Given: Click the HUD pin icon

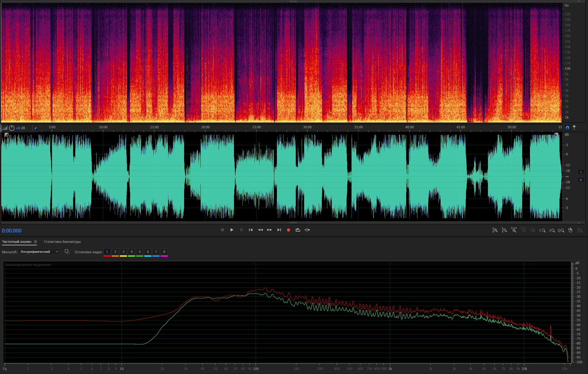Looking at the screenshot, I should pos(35,128).
